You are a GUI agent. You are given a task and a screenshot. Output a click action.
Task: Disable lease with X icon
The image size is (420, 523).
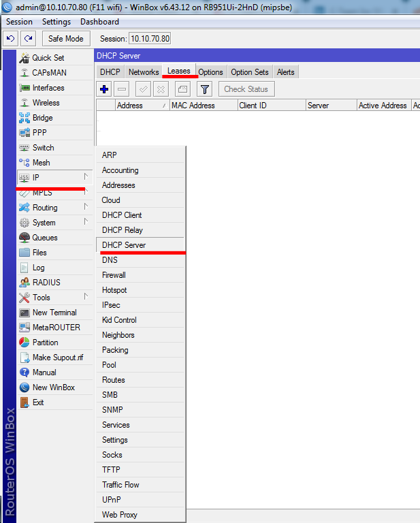click(x=161, y=89)
